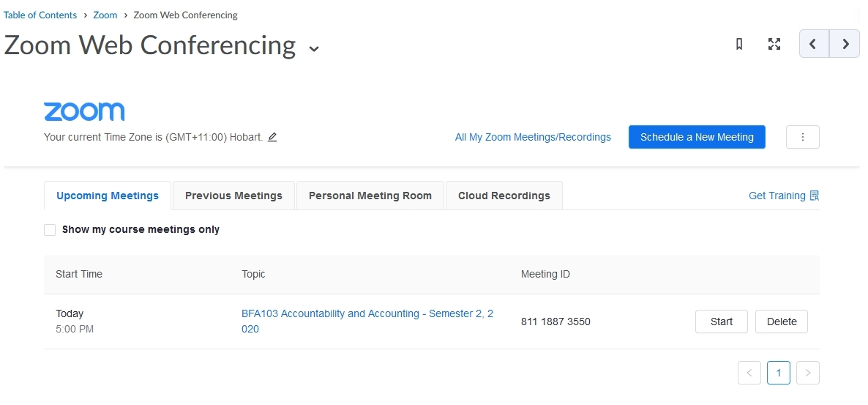Open All My Zoom Meetings/Recordings link
This screenshot has width=868, height=405.
533,137
